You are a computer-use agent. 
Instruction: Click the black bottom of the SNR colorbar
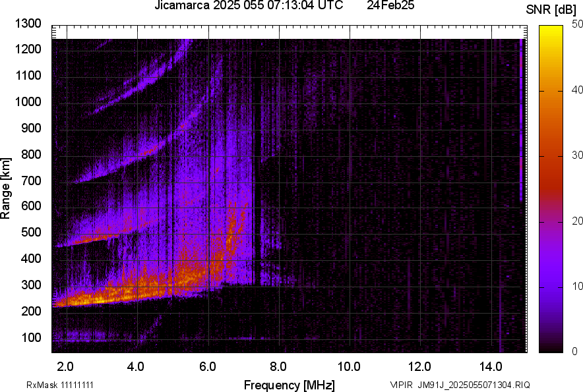pyautogui.click(x=551, y=348)
